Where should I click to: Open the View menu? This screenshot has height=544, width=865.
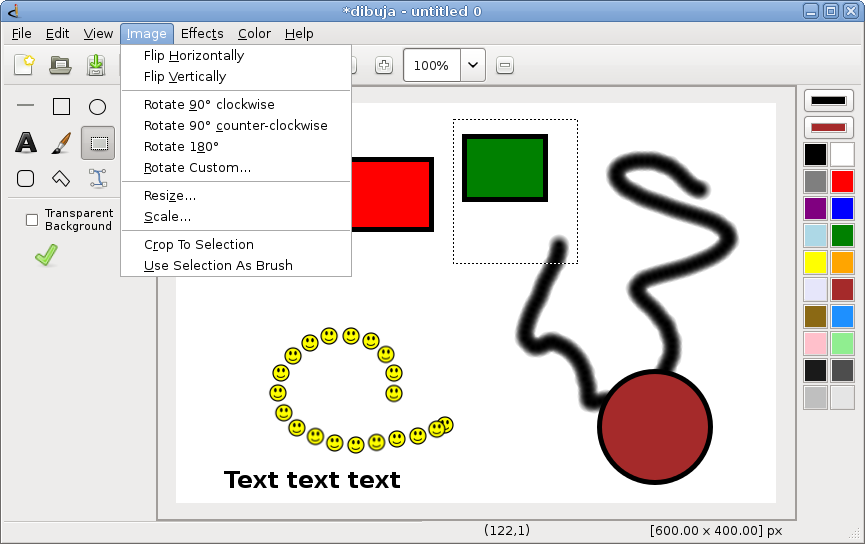(98, 34)
